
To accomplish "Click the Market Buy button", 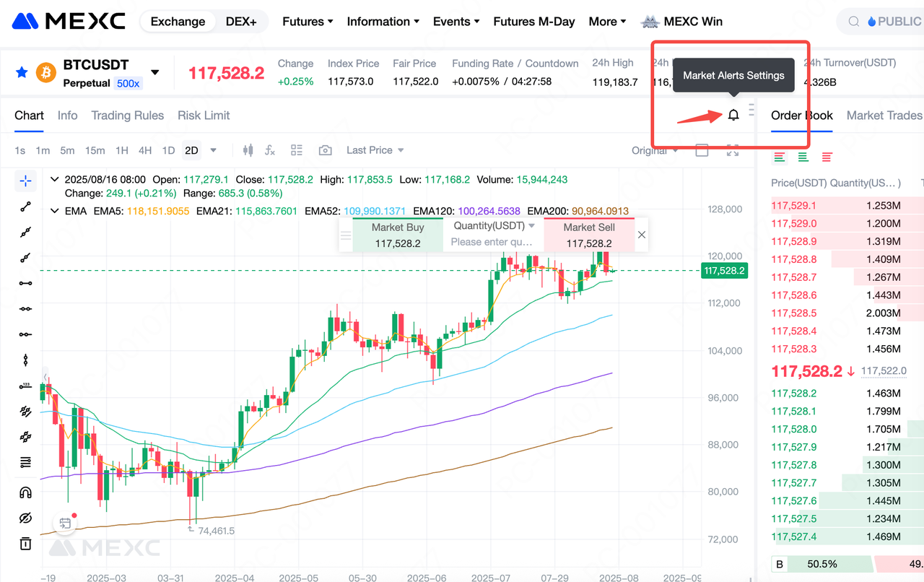I will pos(398,235).
